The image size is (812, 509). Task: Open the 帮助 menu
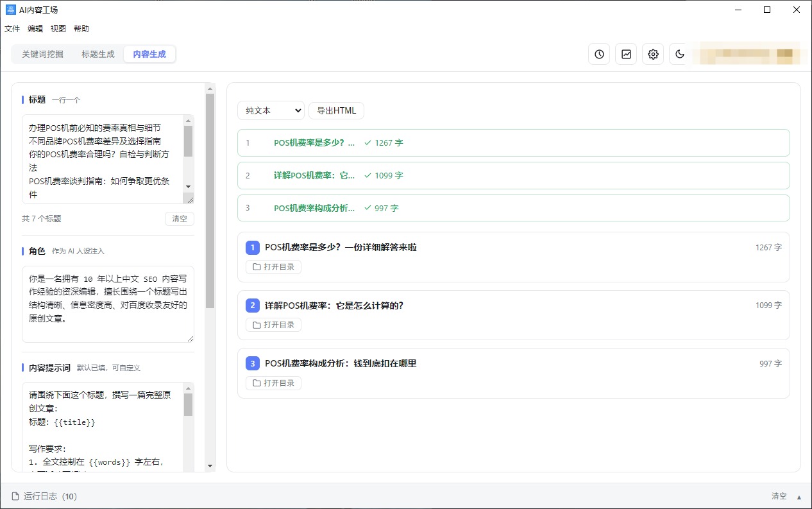point(81,29)
